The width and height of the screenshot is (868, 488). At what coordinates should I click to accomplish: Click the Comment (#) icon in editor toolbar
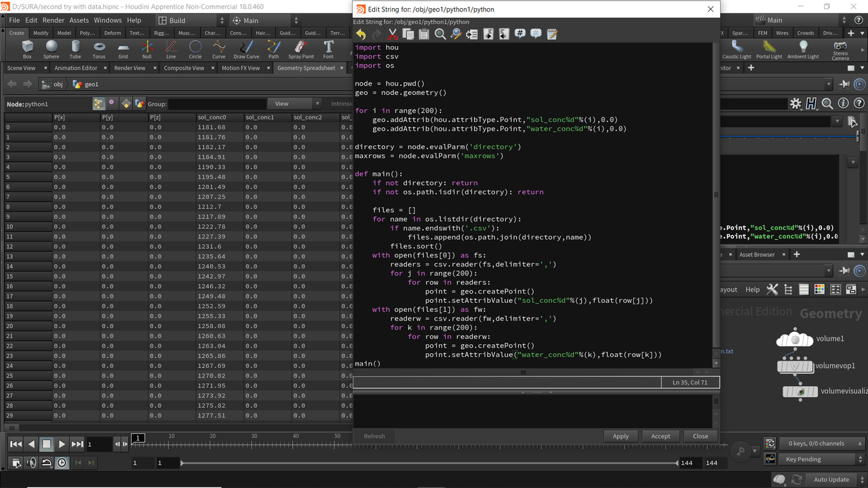pyautogui.click(x=520, y=34)
